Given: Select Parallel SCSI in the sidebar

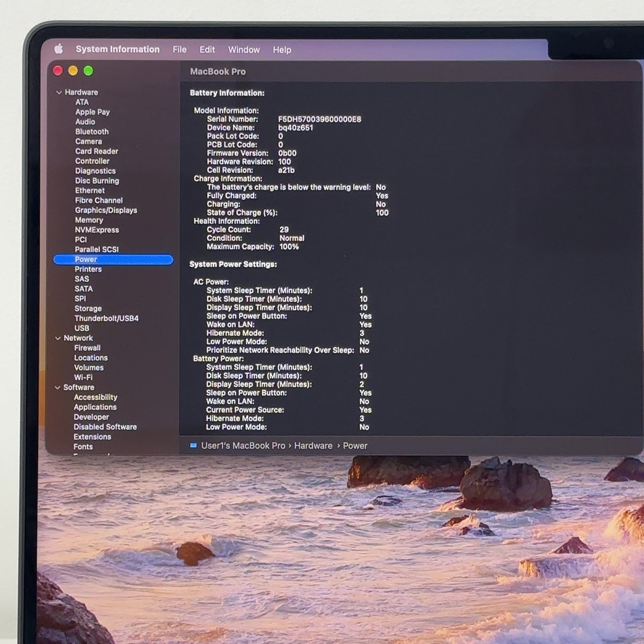Looking at the screenshot, I should point(97,250).
